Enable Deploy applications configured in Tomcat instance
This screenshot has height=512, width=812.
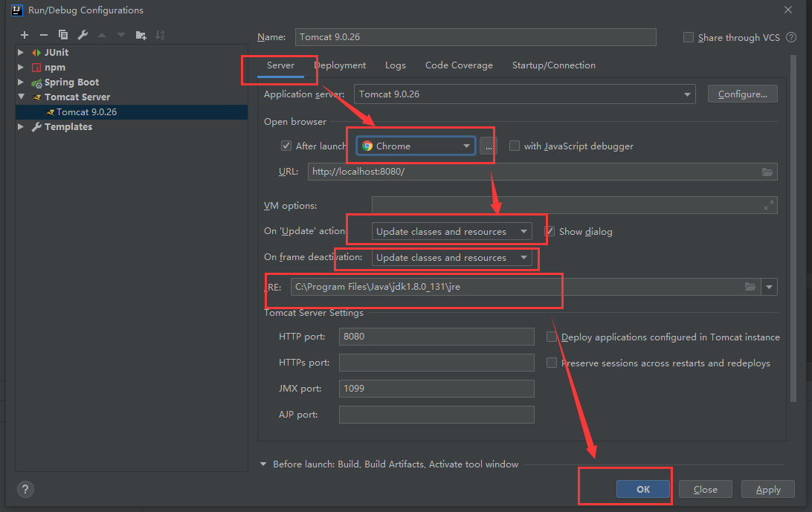[552, 337]
